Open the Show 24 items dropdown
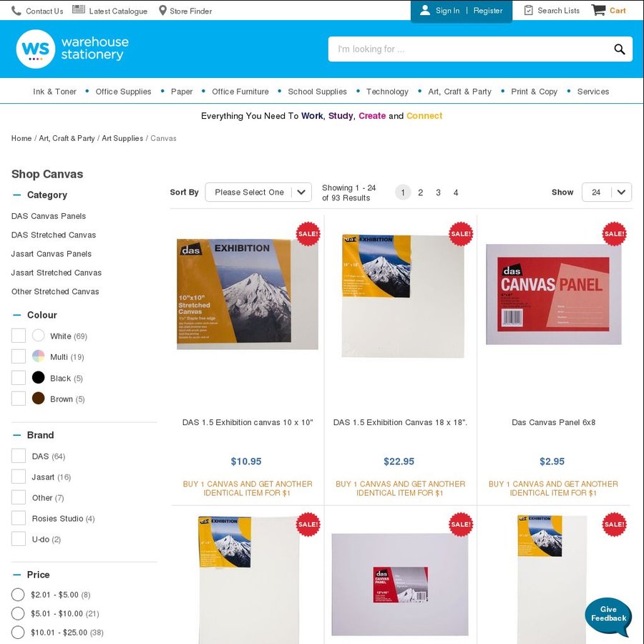644x644 pixels. tap(607, 192)
